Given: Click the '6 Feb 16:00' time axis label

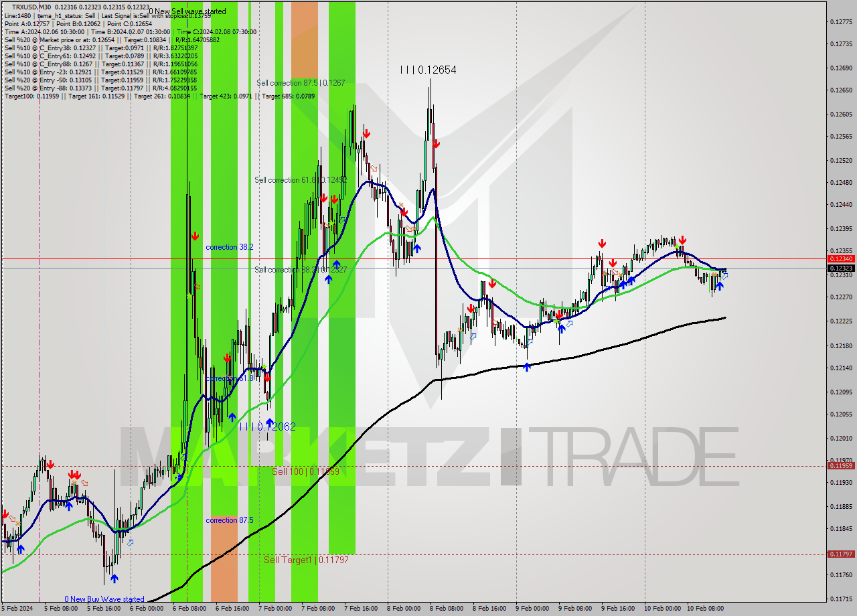Looking at the screenshot, I should point(232,609).
